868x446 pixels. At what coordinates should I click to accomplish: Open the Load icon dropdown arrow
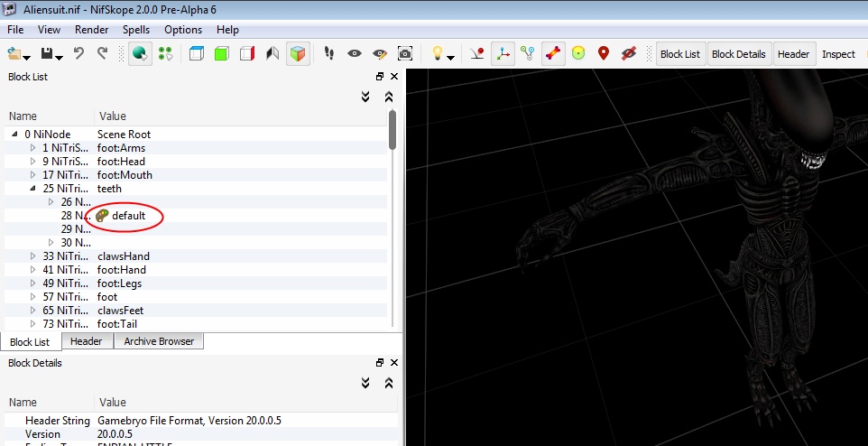tap(26, 57)
